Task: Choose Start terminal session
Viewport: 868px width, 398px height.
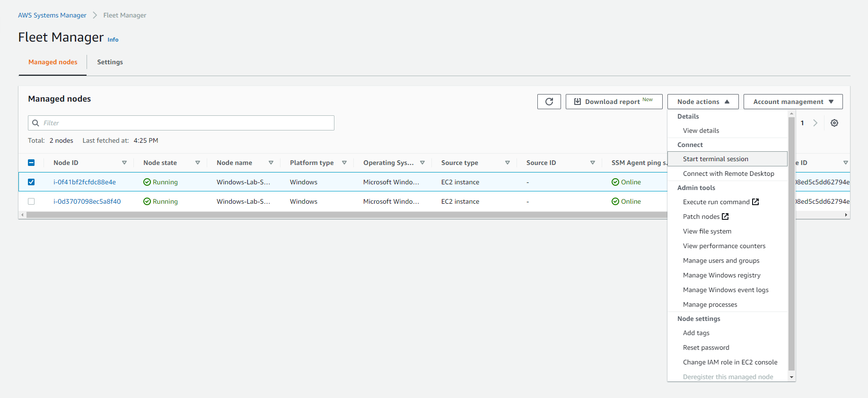Action: [x=728, y=159]
